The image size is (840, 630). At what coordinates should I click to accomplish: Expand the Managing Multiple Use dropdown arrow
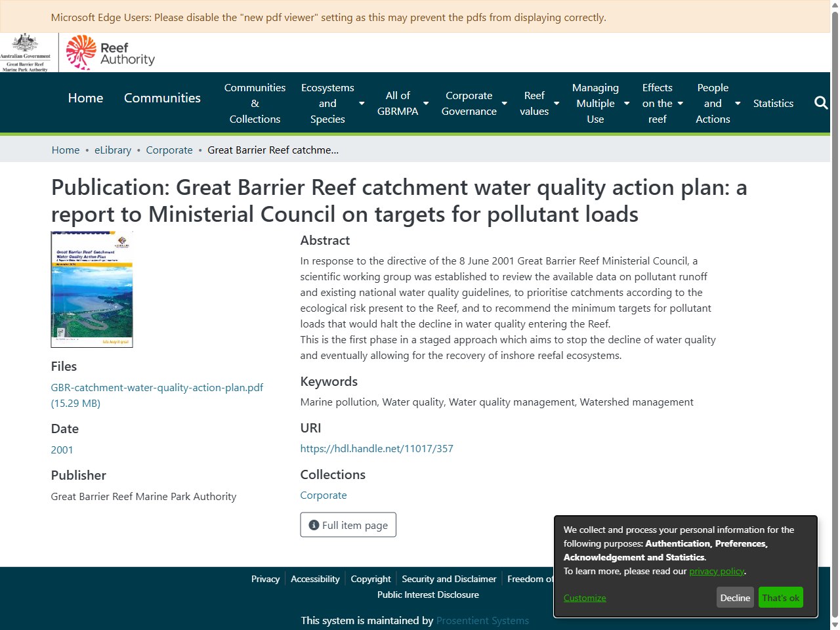[x=627, y=104]
